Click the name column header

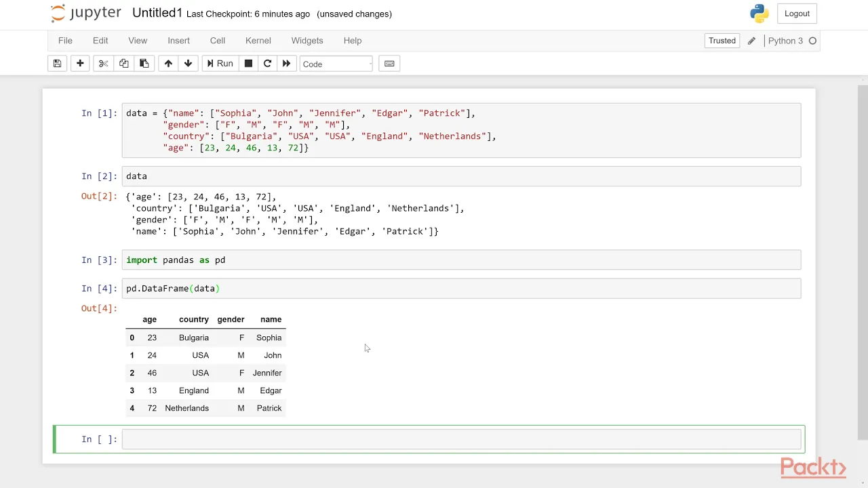271,319
